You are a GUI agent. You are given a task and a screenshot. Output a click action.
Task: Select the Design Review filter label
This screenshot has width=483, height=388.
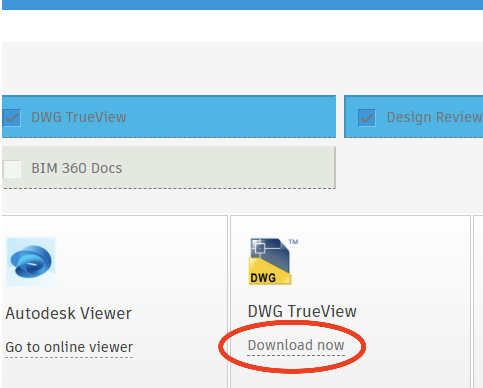click(434, 117)
